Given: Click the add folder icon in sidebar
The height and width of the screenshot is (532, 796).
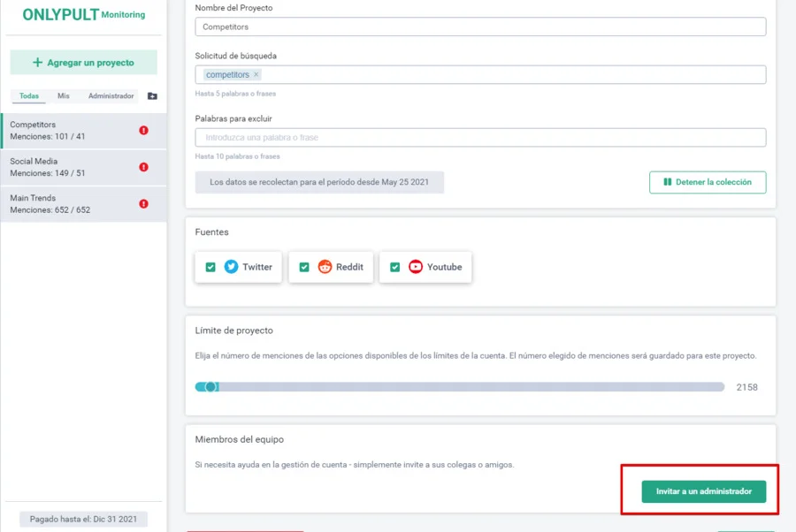Looking at the screenshot, I should (x=152, y=96).
